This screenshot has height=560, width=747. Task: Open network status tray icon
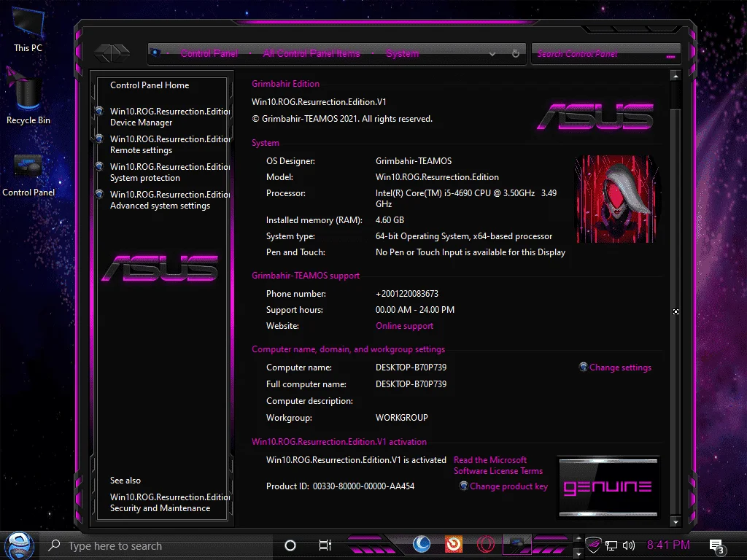[x=611, y=545]
